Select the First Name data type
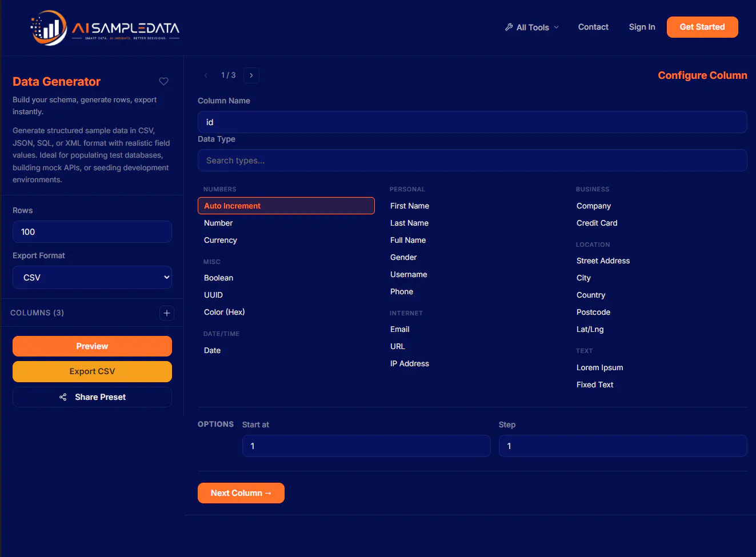 point(410,206)
